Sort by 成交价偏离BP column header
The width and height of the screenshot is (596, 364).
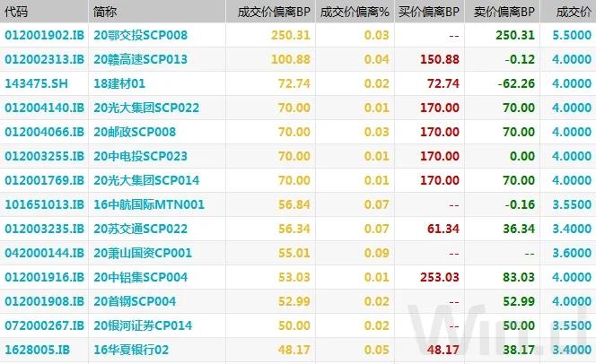274,12
